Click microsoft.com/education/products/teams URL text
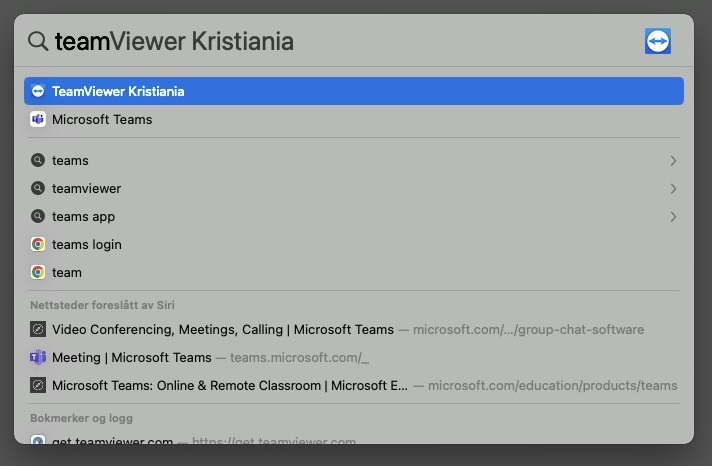 click(553, 386)
